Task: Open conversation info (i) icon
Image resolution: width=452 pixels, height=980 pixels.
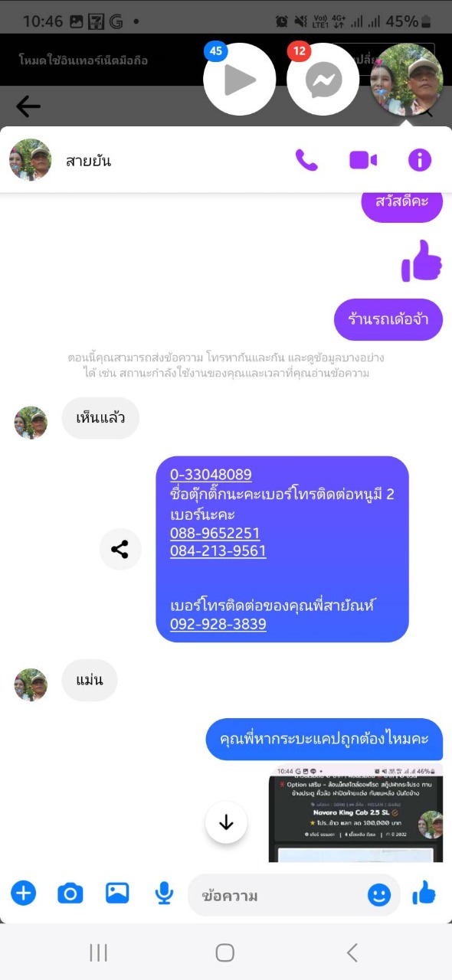Action: (x=420, y=160)
